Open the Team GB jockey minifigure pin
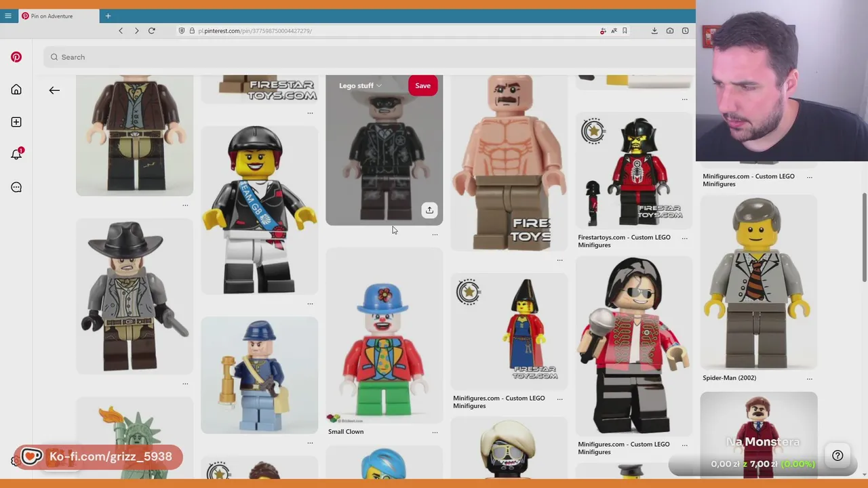Screen dimensions: 868x488 (x=259, y=210)
